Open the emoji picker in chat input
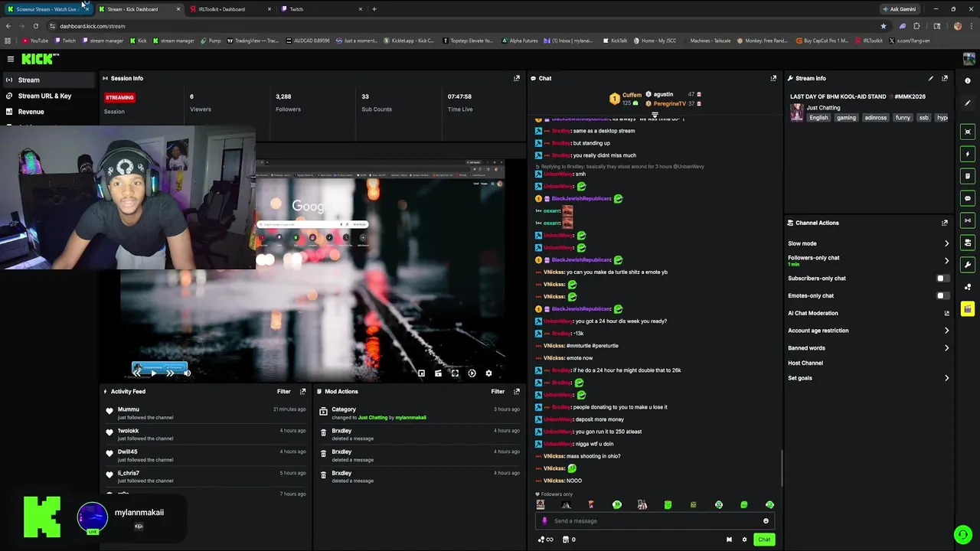 point(766,521)
